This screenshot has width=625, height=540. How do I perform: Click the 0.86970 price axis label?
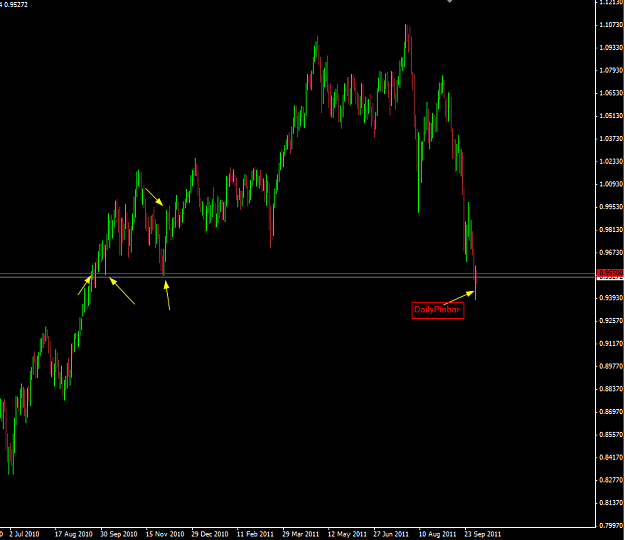point(611,411)
